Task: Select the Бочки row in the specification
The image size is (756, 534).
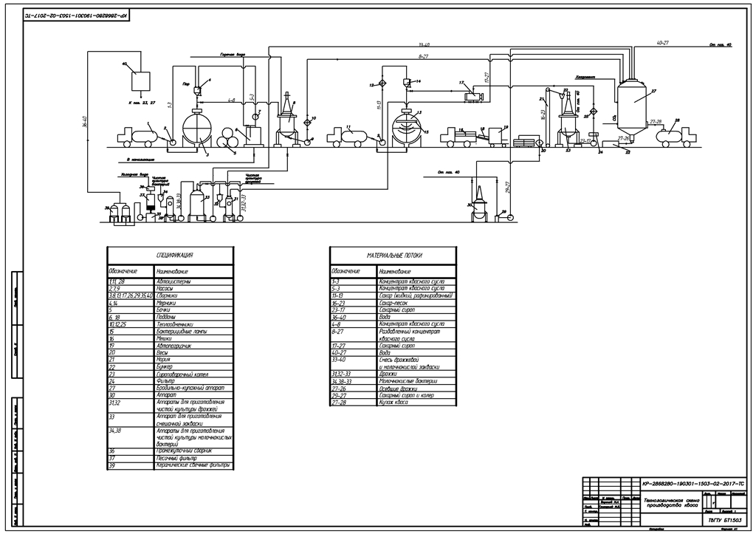Action: (171, 310)
